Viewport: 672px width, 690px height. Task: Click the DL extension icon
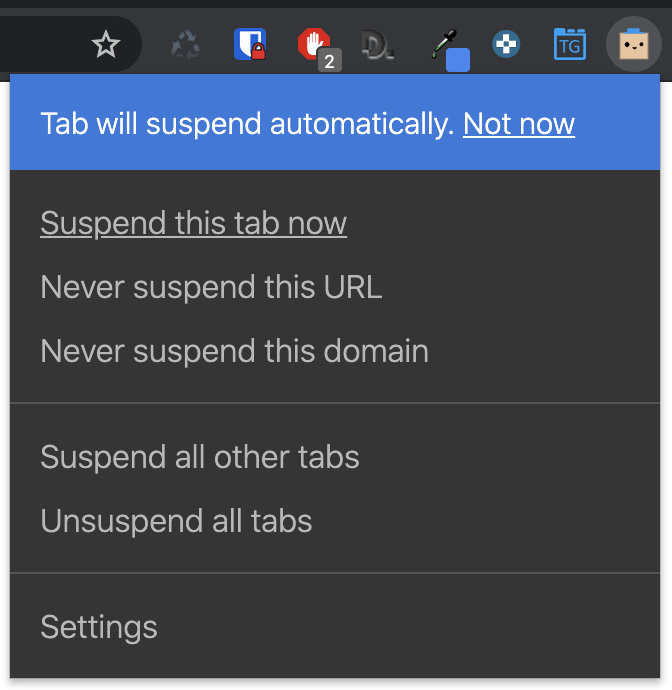(378, 45)
